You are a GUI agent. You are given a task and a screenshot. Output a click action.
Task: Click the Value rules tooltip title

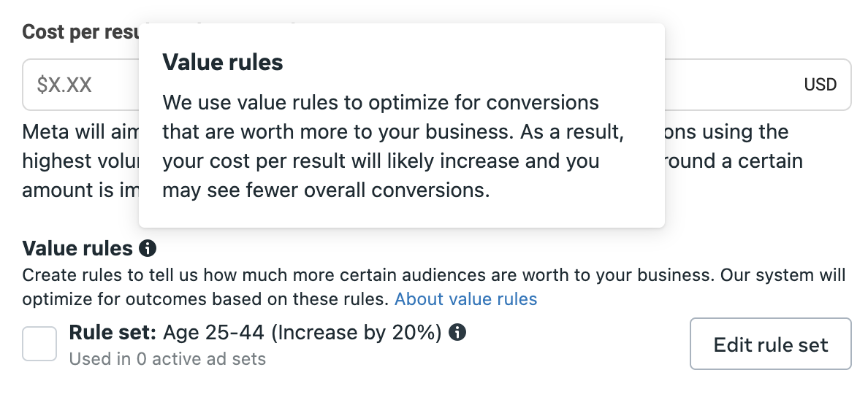pyautogui.click(x=223, y=62)
